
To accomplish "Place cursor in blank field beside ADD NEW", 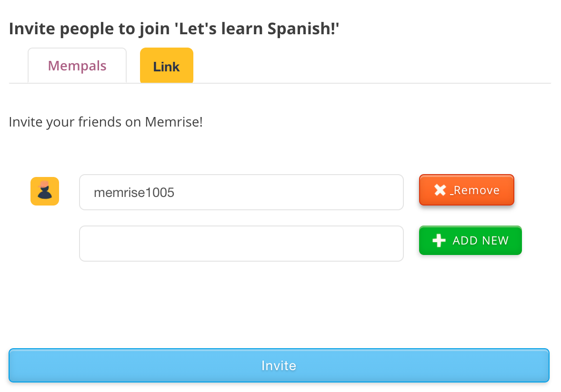I will tap(241, 244).
